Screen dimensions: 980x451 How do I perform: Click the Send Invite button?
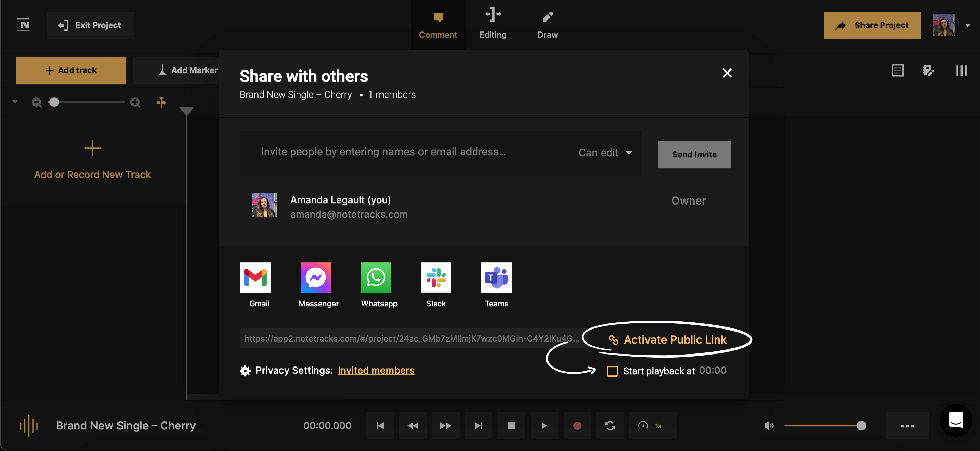[694, 154]
